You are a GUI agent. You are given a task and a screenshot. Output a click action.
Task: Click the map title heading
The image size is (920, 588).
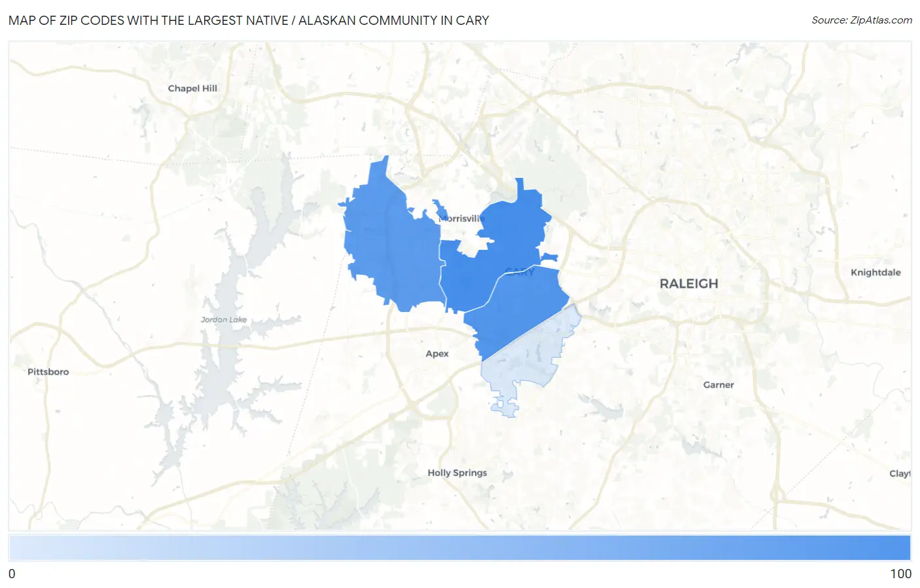[x=249, y=20]
